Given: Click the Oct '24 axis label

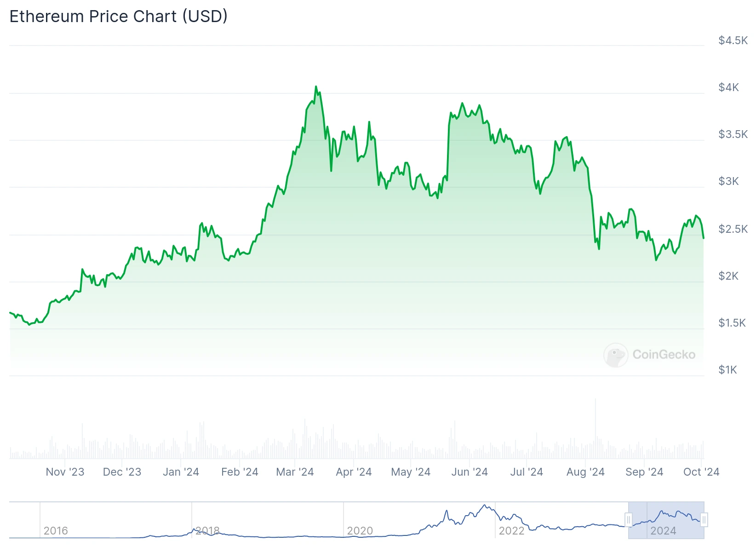Looking at the screenshot, I should click(701, 472).
